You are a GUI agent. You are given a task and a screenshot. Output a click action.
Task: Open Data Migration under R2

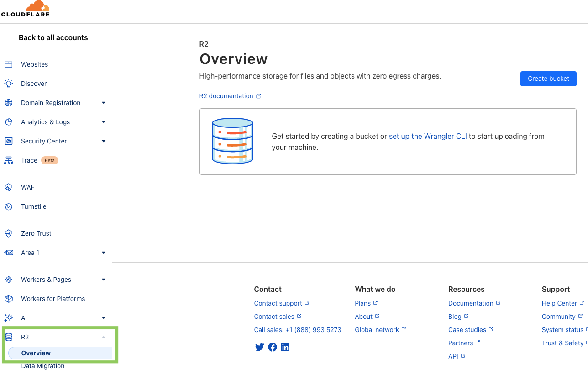[x=43, y=366]
